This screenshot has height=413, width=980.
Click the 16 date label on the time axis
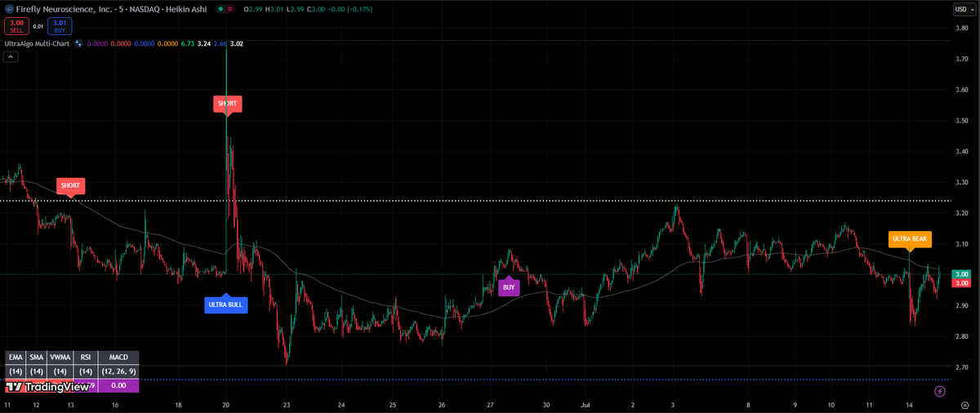click(x=115, y=405)
